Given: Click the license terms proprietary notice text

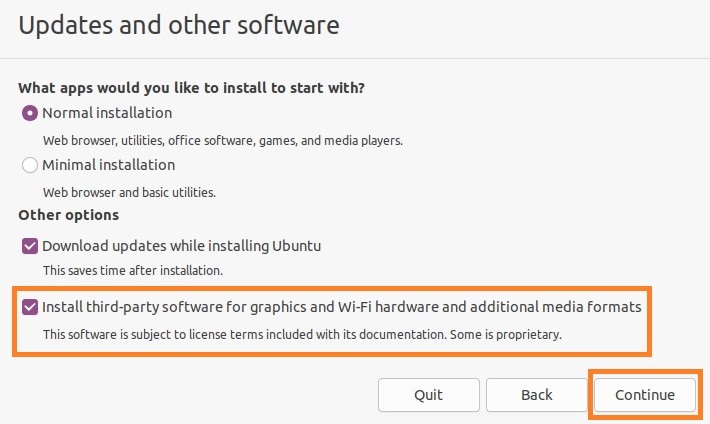Looking at the screenshot, I should tap(302, 335).
